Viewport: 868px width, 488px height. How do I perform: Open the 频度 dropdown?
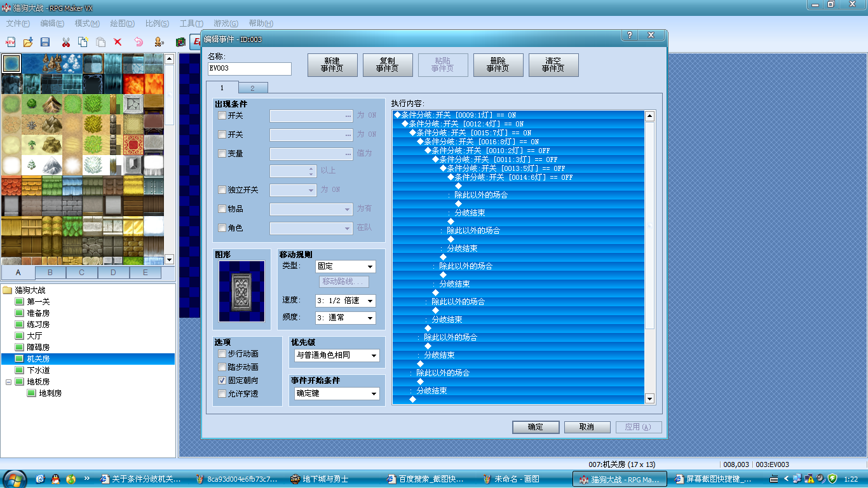346,318
